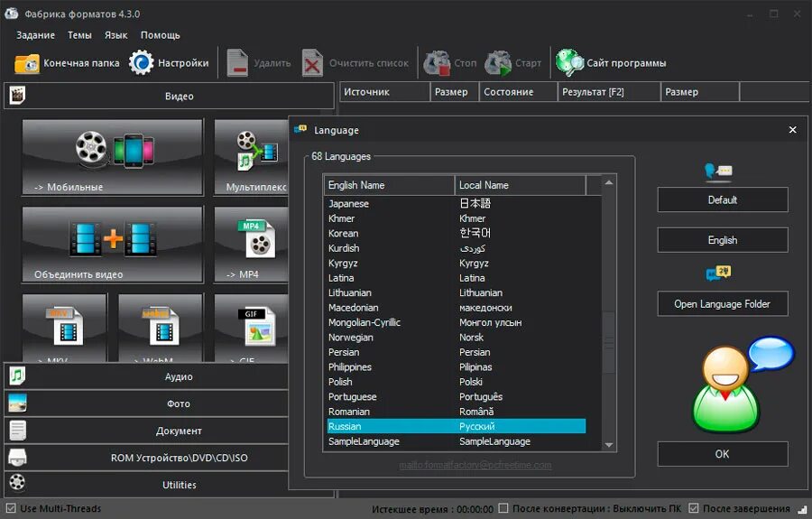Screen dimensions: 812x519
Task: Click the Документ page icon
Action: pyautogui.click(x=17, y=430)
